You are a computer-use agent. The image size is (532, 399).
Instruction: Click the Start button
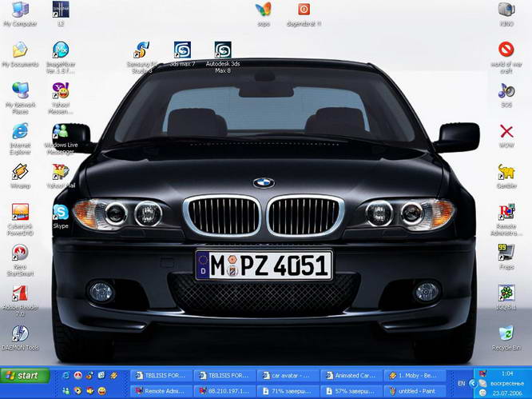click(25, 376)
